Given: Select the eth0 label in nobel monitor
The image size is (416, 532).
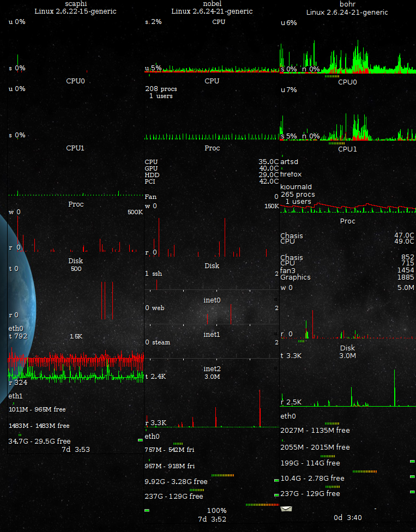Looking at the screenshot, I should tap(152, 436).
